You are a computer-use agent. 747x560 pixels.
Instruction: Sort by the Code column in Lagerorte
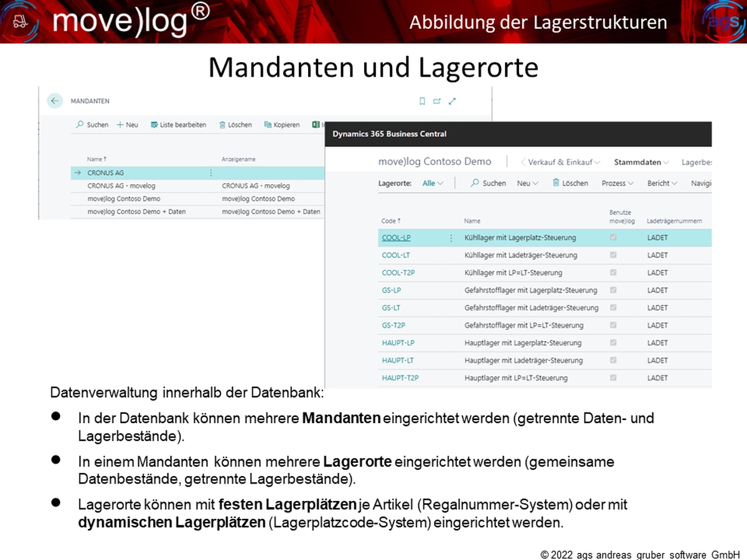click(391, 221)
